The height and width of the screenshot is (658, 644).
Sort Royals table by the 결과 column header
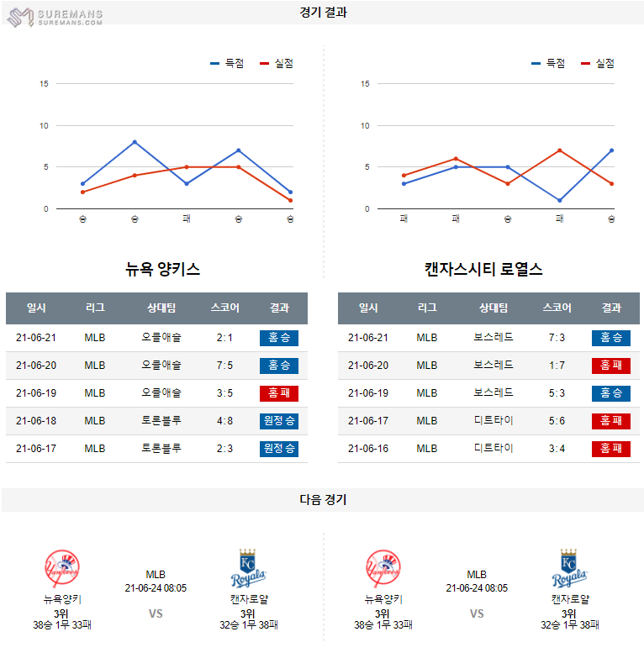(611, 308)
